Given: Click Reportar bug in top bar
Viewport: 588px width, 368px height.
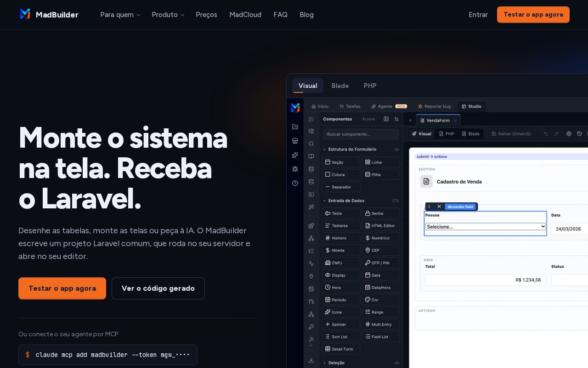Looking at the screenshot, I should pos(434,106).
